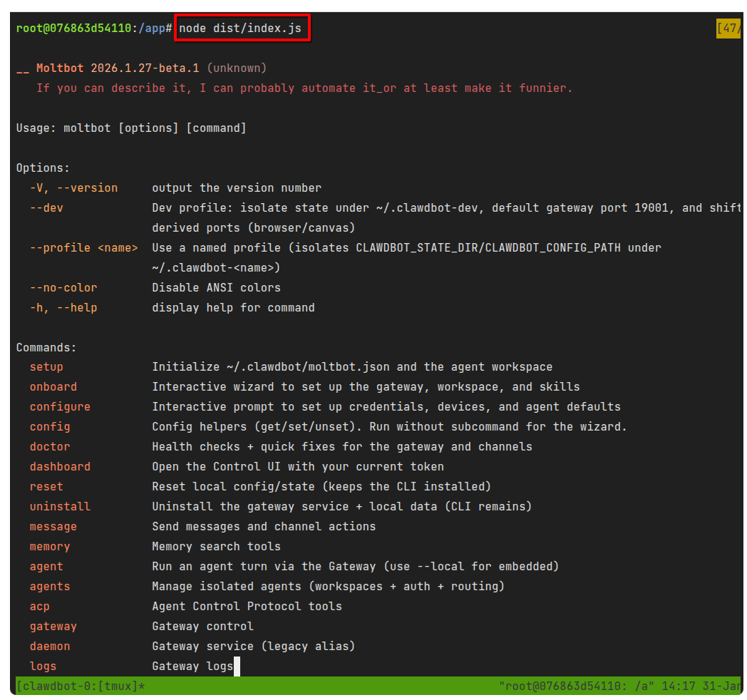The image size is (747, 700).
Task: Click the 'daemon' command name
Action: [50, 647]
